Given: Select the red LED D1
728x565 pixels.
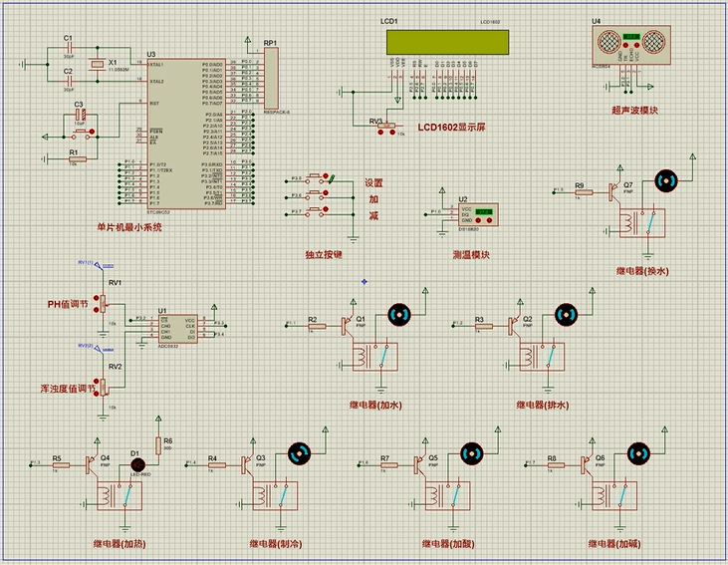Looking at the screenshot, I should click(x=137, y=464).
